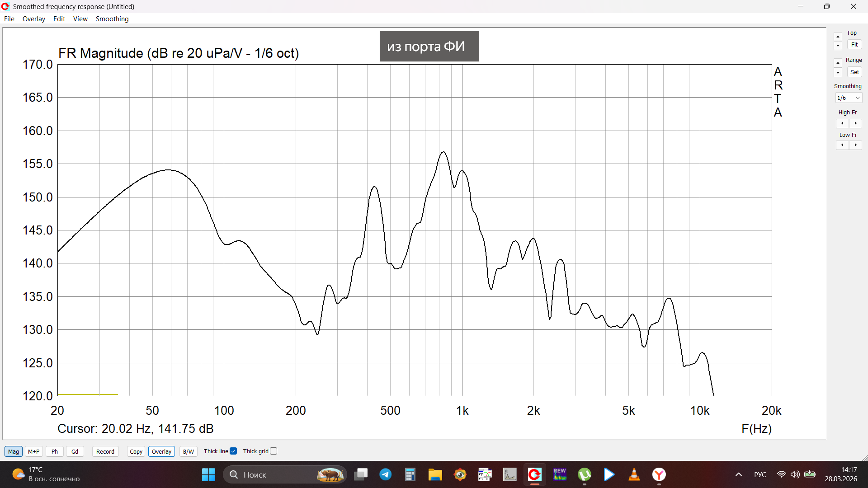Show hidden system tray icons
The height and width of the screenshot is (488, 868).
[738, 474]
